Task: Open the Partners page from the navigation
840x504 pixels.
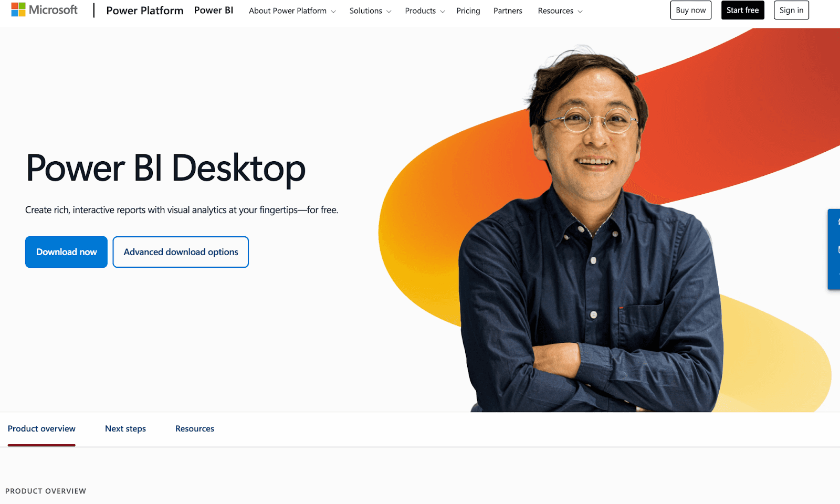Action: point(507,10)
